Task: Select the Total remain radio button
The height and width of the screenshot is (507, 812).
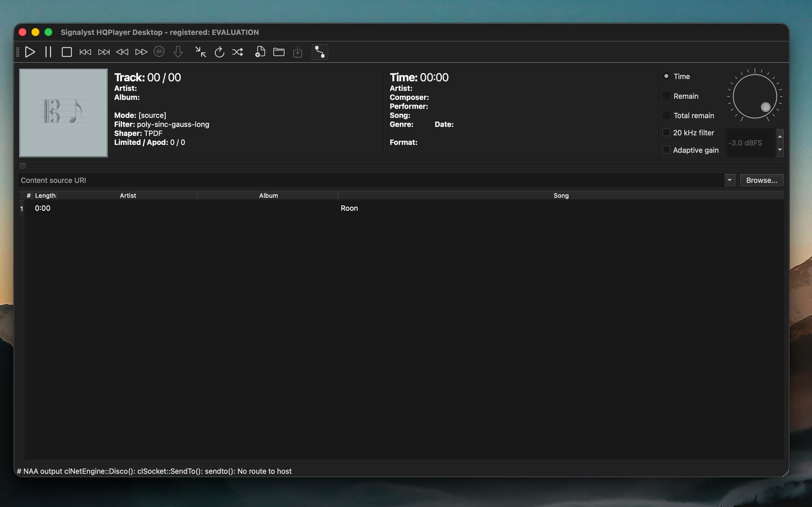Action: 667,116
